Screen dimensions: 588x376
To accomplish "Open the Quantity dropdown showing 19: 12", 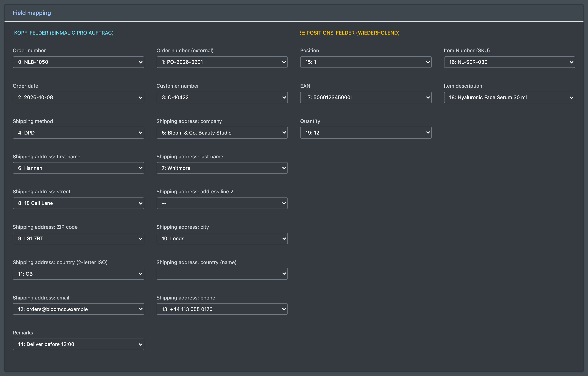I will pyautogui.click(x=366, y=133).
